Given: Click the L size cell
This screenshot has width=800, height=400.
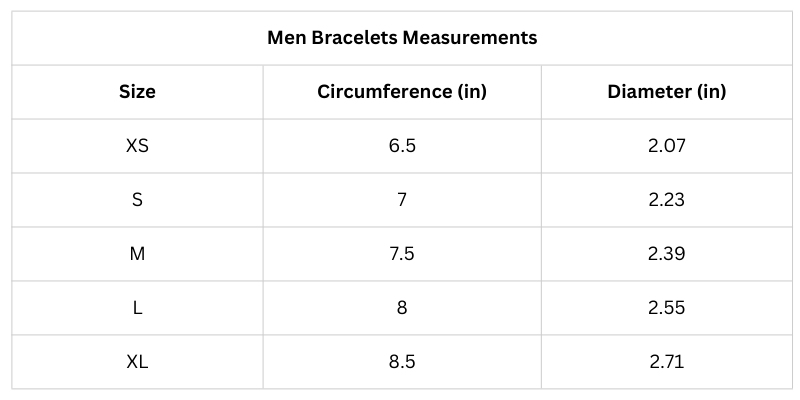Looking at the screenshot, I should [x=137, y=308].
